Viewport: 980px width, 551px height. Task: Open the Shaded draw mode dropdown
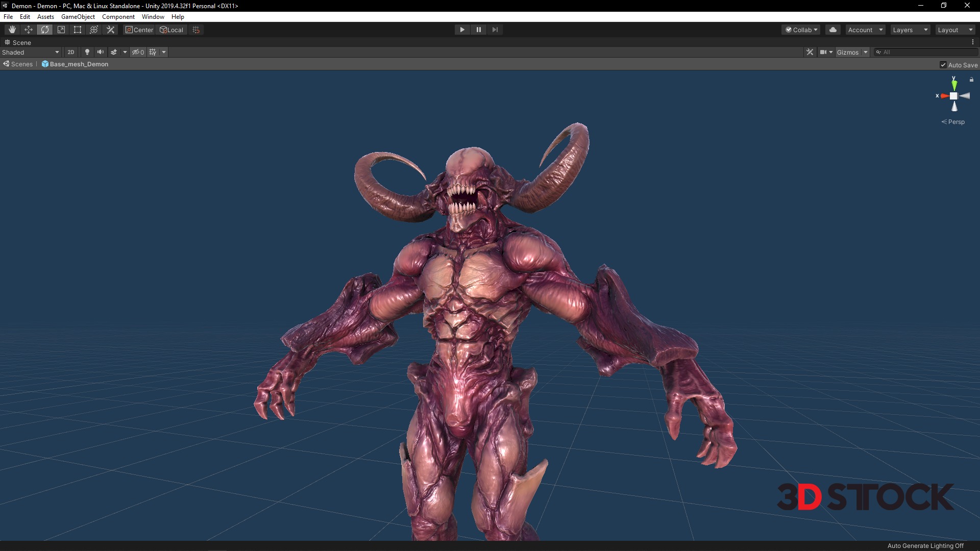pos(31,52)
